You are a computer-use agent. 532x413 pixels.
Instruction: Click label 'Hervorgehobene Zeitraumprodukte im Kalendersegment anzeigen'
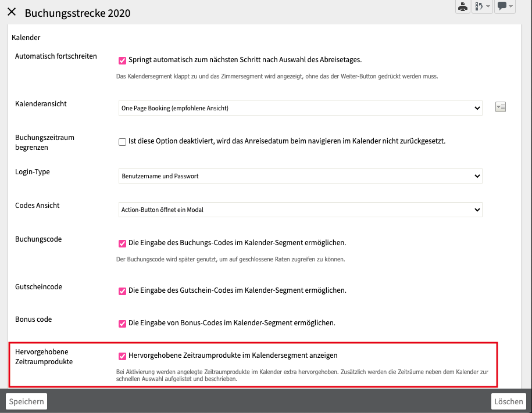(233, 355)
